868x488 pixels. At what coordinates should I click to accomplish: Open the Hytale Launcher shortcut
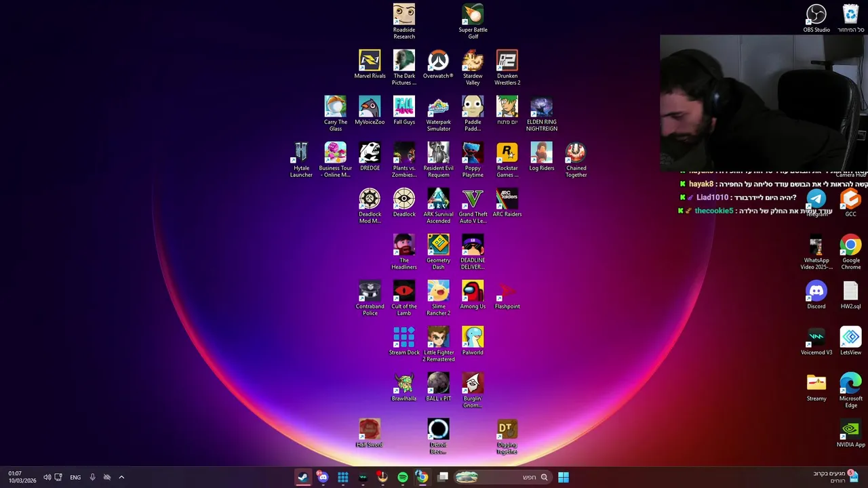click(x=301, y=159)
